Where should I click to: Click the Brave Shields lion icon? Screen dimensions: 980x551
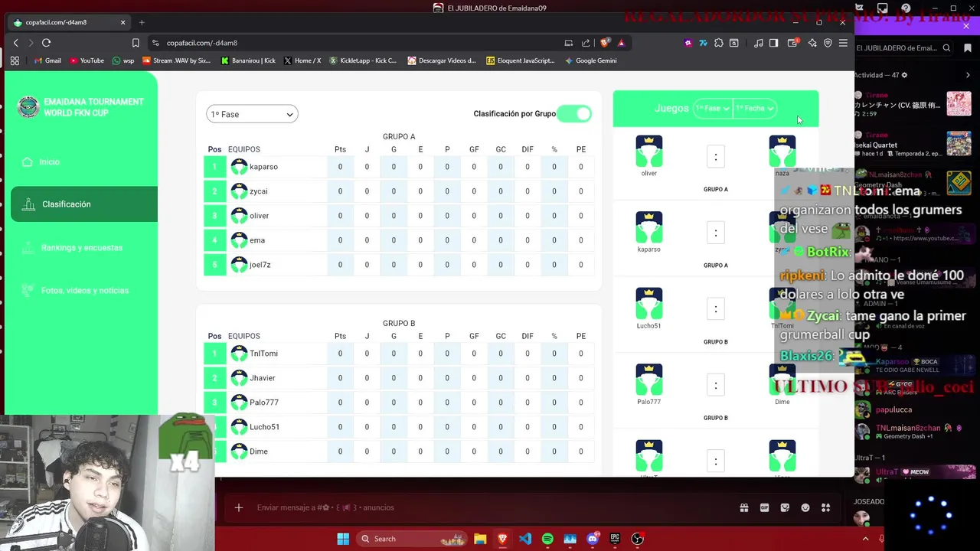(605, 43)
